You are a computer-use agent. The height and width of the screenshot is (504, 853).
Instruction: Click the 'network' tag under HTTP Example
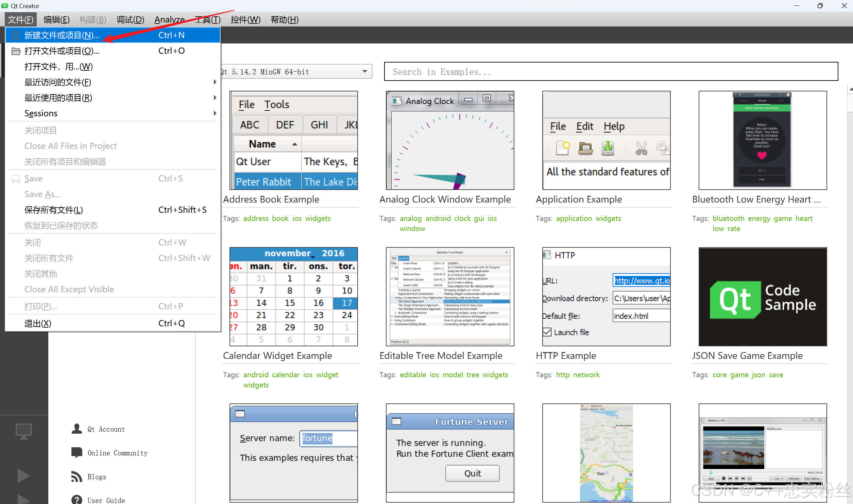pos(586,375)
